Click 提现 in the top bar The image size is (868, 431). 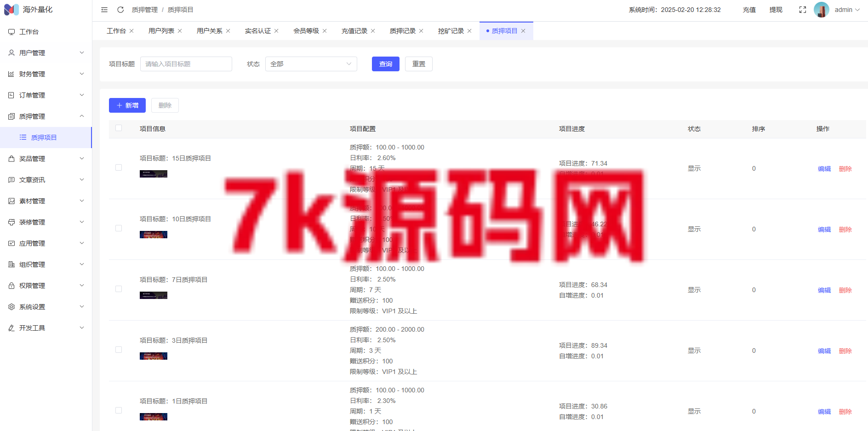click(x=776, y=10)
